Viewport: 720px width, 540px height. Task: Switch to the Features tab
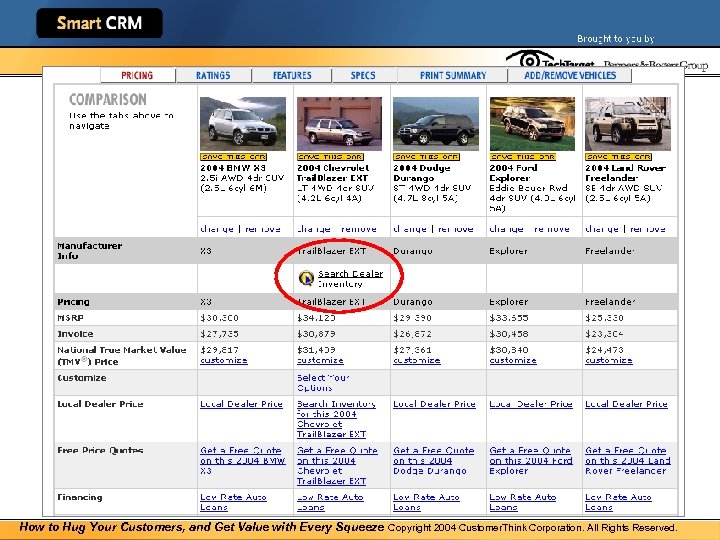click(292, 75)
